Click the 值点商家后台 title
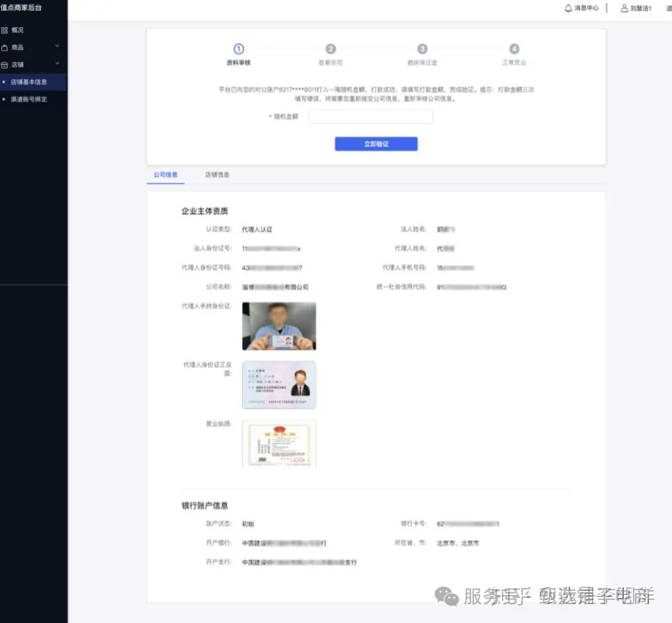Image resolution: width=672 pixels, height=623 pixels. [x=21, y=7]
